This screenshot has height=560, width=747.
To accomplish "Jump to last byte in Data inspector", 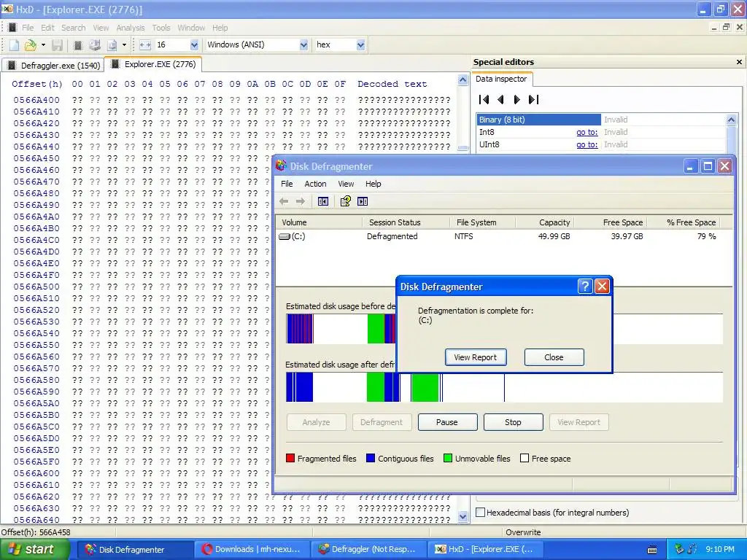I will pos(533,99).
